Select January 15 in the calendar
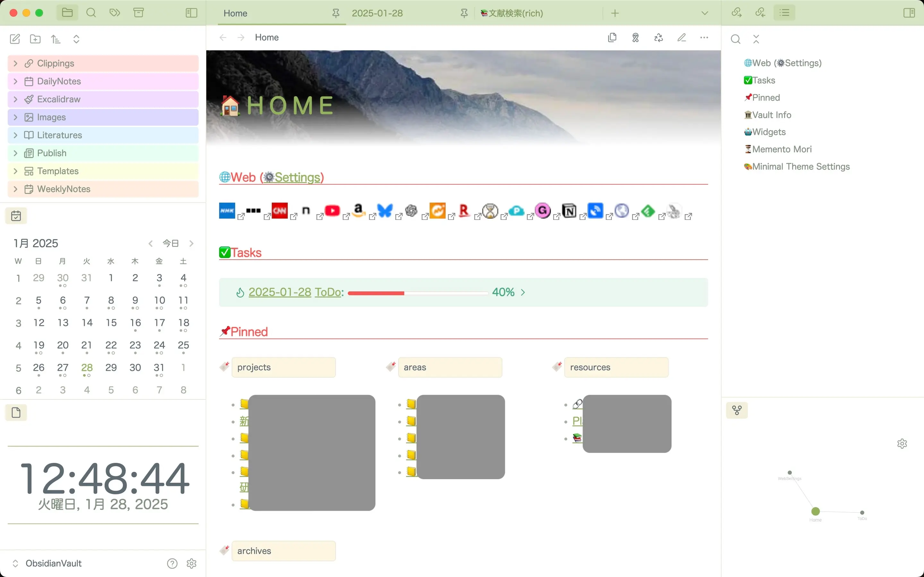Viewport: 924px width, 577px height. [x=111, y=323]
